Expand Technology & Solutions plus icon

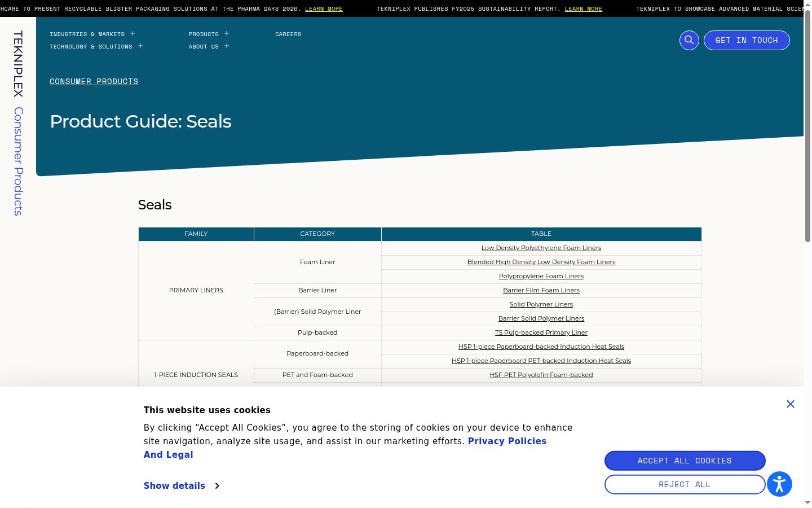(140, 46)
